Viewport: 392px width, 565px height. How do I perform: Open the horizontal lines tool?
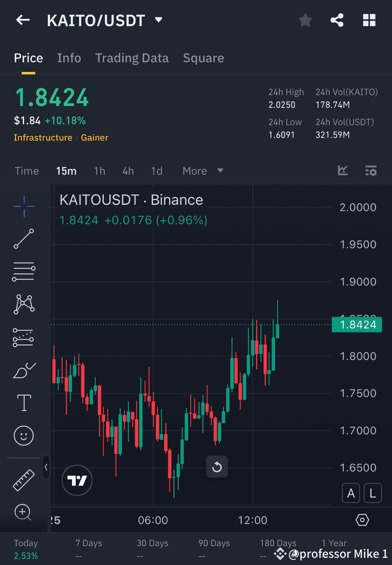tap(24, 272)
